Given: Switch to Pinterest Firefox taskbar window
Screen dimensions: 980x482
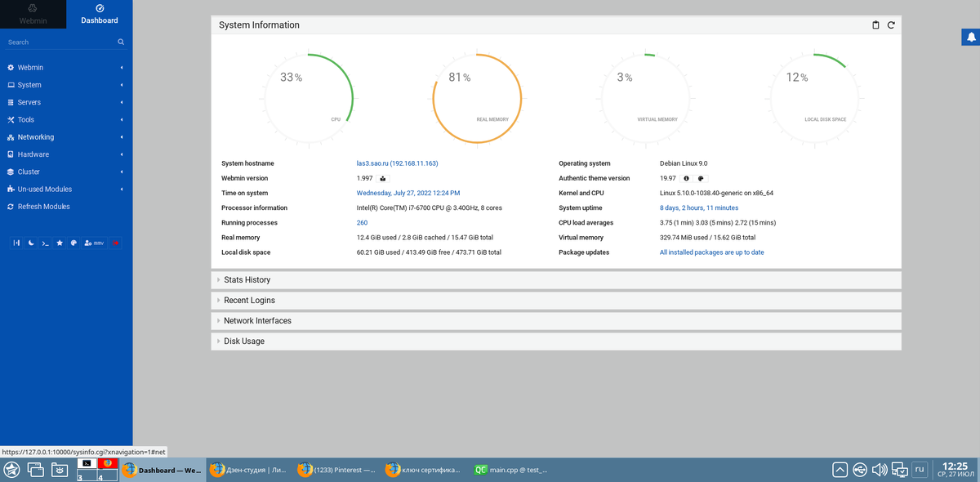Looking at the screenshot, I should coord(336,470).
